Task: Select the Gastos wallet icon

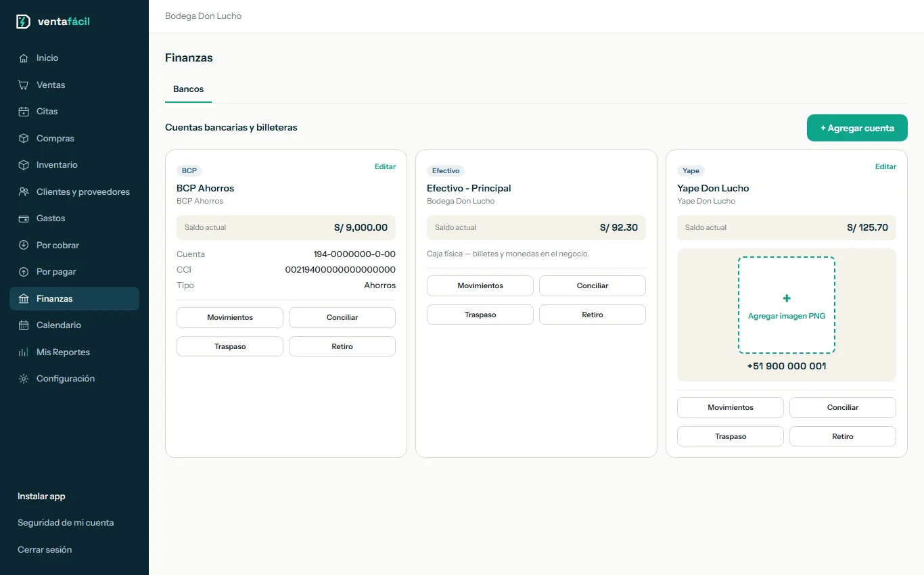Action: (x=24, y=218)
